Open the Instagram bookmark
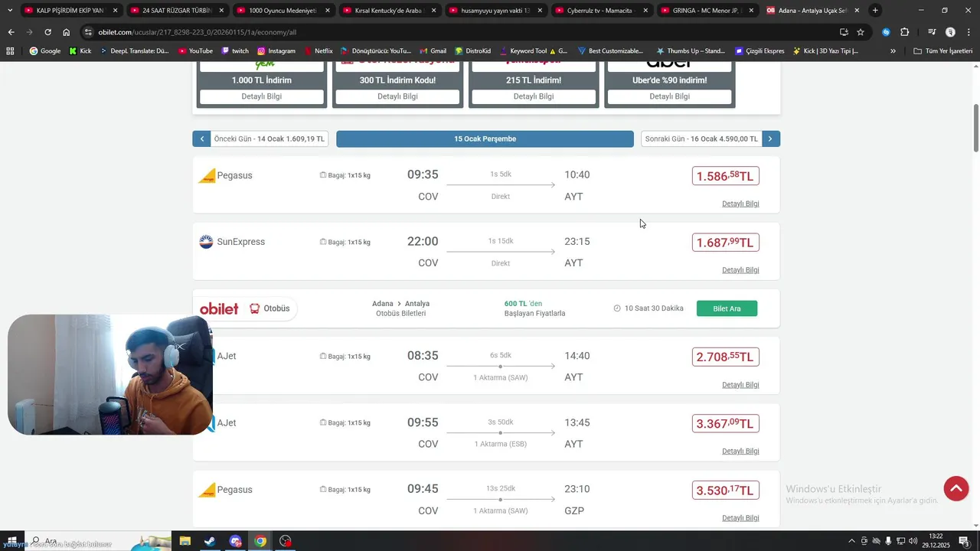 coord(276,51)
